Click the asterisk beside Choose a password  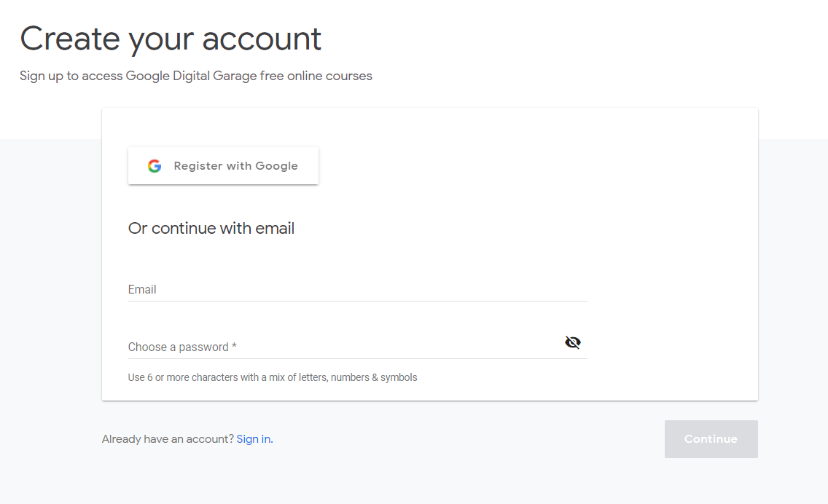[234, 346]
